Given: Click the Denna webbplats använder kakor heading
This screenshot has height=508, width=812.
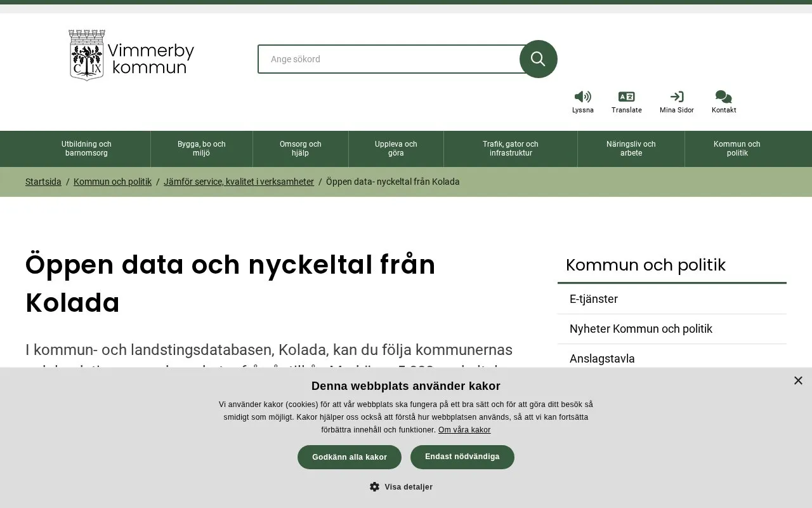Looking at the screenshot, I should coord(406,386).
